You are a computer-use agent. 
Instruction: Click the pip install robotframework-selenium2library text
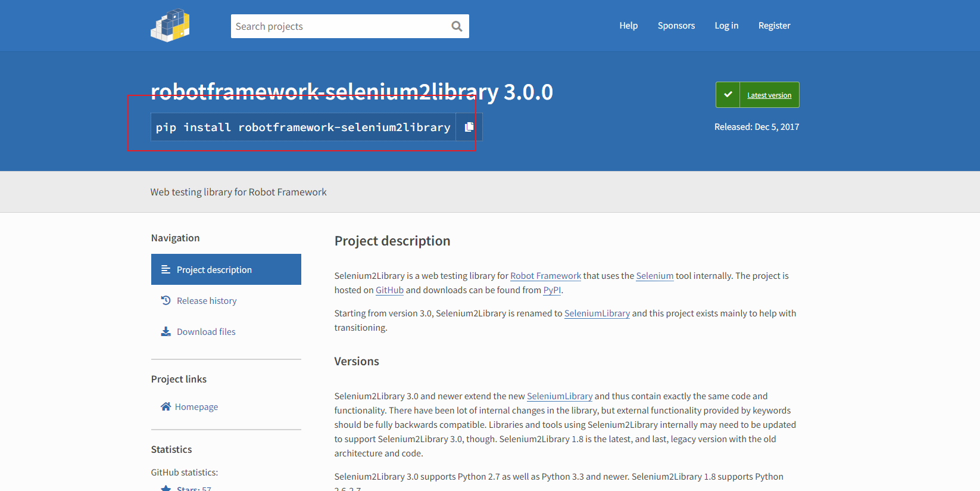[303, 127]
